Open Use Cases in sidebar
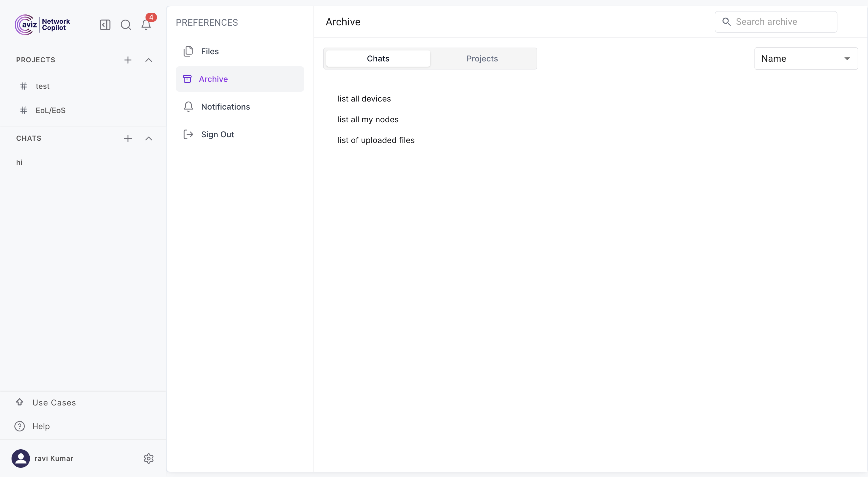The width and height of the screenshot is (868, 477). (54, 403)
